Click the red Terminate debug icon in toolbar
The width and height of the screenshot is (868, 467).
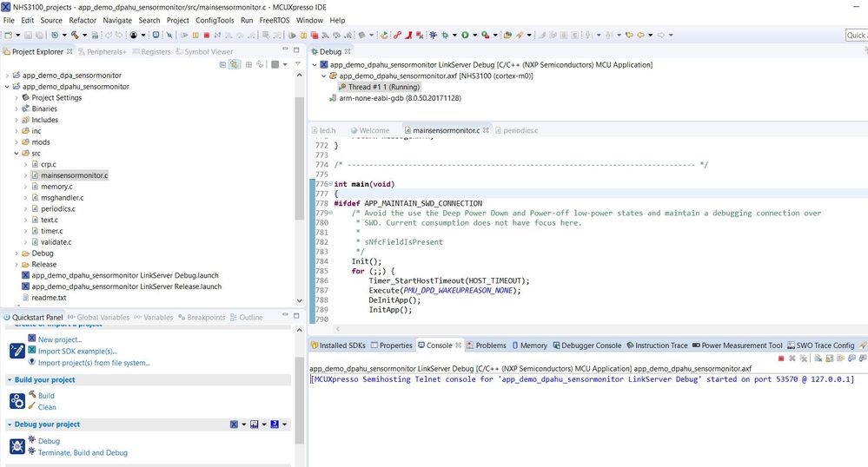(207, 35)
